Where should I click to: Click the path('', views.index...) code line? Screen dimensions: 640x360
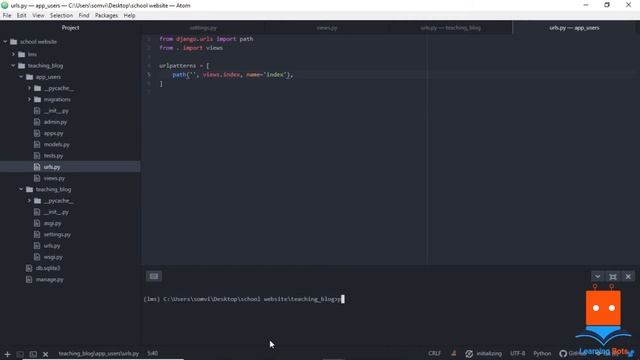tap(233, 75)
